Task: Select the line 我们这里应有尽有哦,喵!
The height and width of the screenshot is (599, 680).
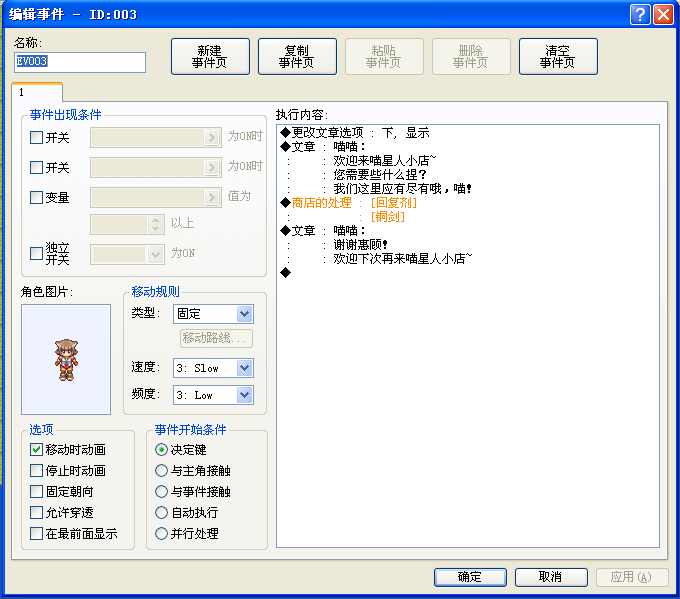Action: [x=468, y=189]
